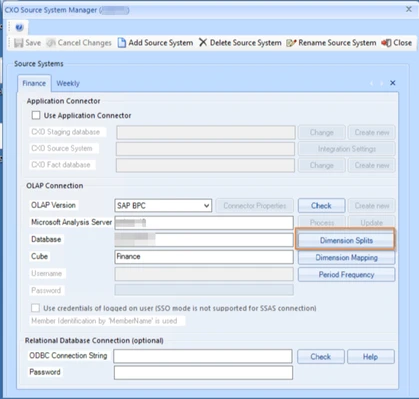Image resolution: width=419 pixels, height=399 pixels.
Task: Enable Use Application Connector checkbox
Action: click(36, 115)
